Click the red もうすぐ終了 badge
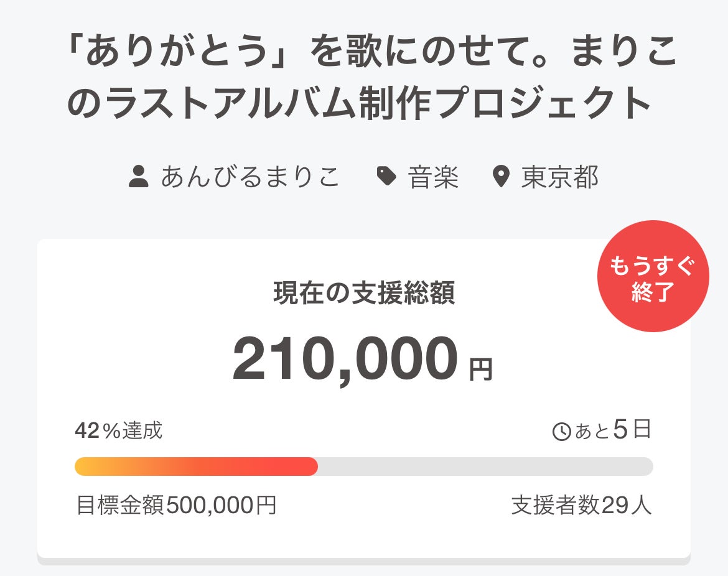 tap(653, 276)
